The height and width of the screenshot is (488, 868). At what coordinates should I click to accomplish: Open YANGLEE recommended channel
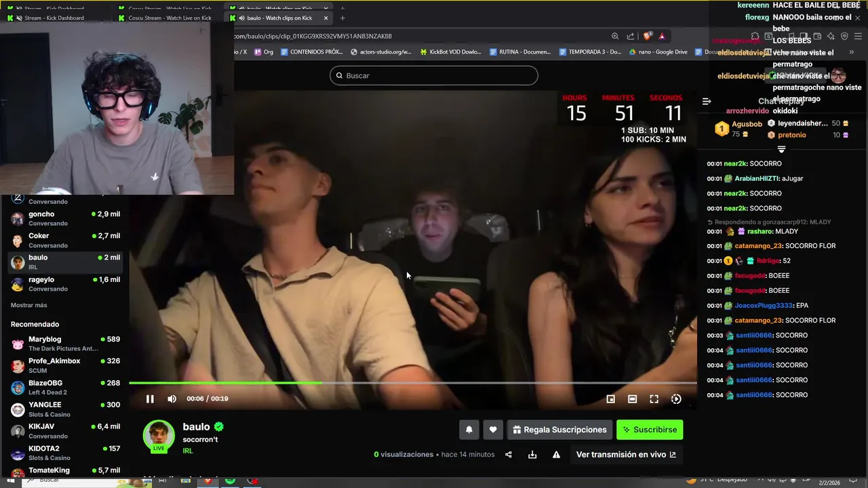coord(65,409)
